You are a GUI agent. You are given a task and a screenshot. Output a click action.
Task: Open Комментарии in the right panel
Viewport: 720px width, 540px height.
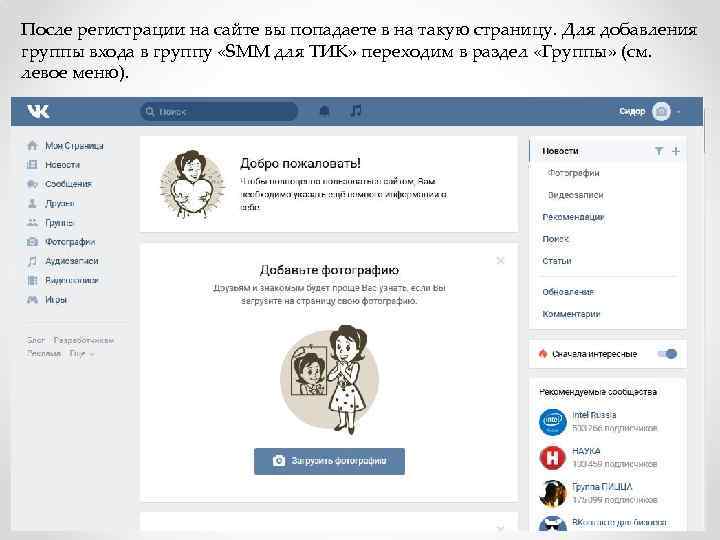pyautogui.click(x=571, y=314)
